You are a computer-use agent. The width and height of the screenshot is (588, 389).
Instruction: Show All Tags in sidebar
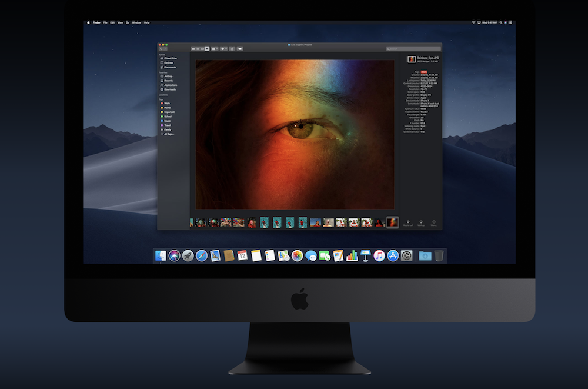(167, 134)
